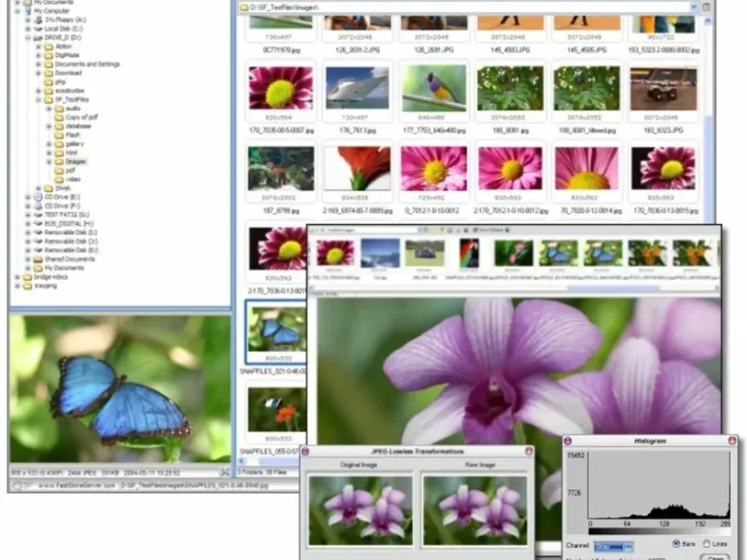Viewport: 747px width, 560px height.
Task: Click the 3½ Floppy (A:) drive icon
Action: pyautogui.click(x=38, y=20)
